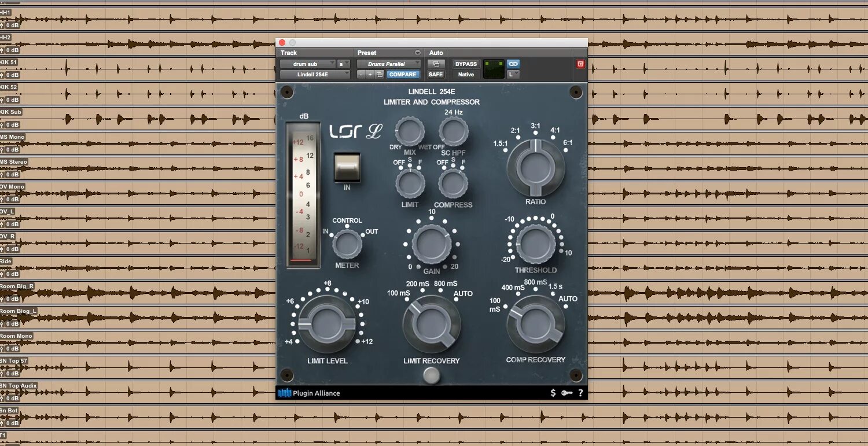Bypass the Lindell 254E plugin
The image size is (868, 446).
pos(466,64)
